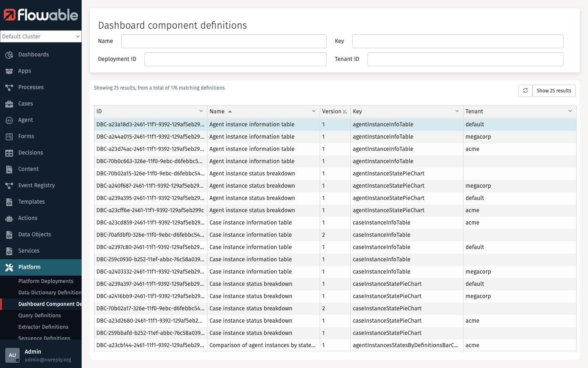Viewport: 588px width, 368px height.
Task: Expand the ID column header menu
Action: point(201,111)
